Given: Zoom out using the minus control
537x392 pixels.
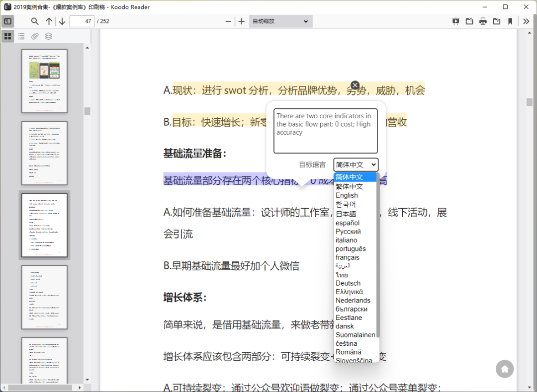Looking at the screenshot, I should (228, 21).
